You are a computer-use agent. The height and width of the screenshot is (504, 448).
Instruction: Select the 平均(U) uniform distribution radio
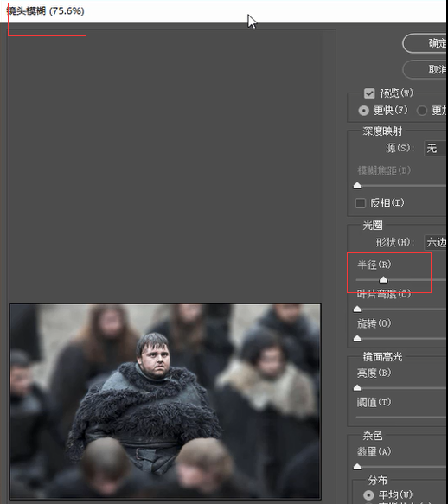pos(368,494)
